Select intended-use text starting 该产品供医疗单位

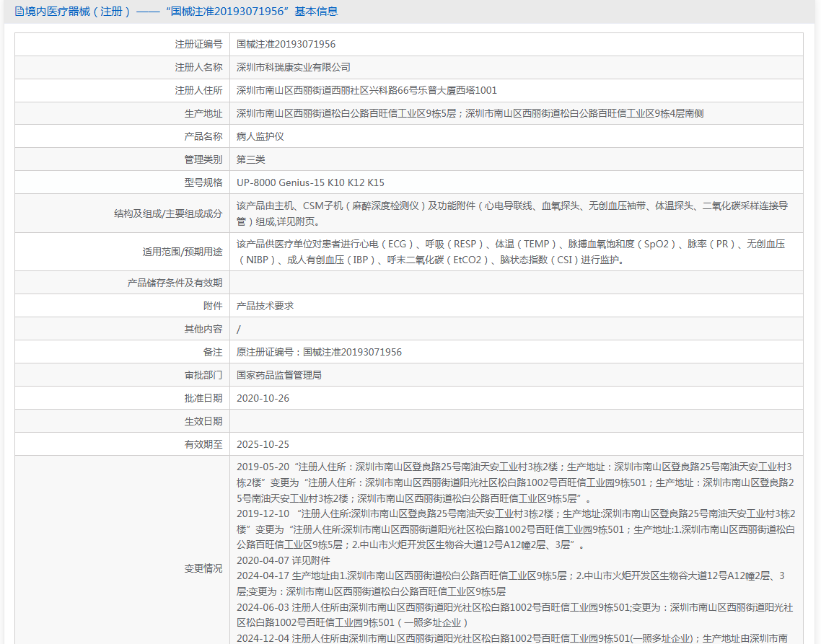tap(511, 252)
